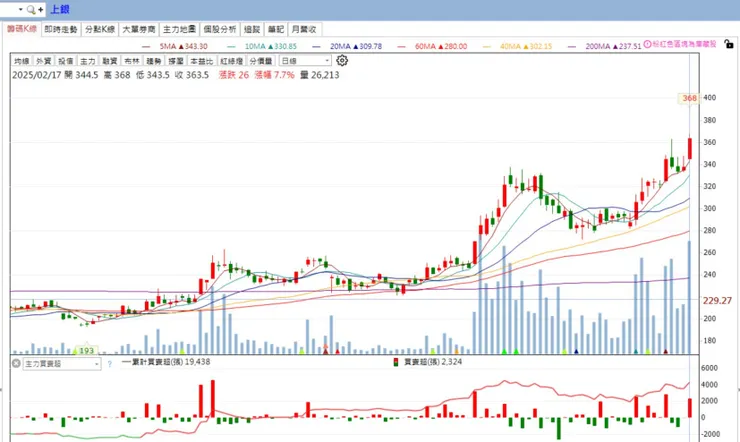The width and height of the screenshot is (740, 442).
Task: Click the 2025/02/17 date text
Action: coord(36,75)
